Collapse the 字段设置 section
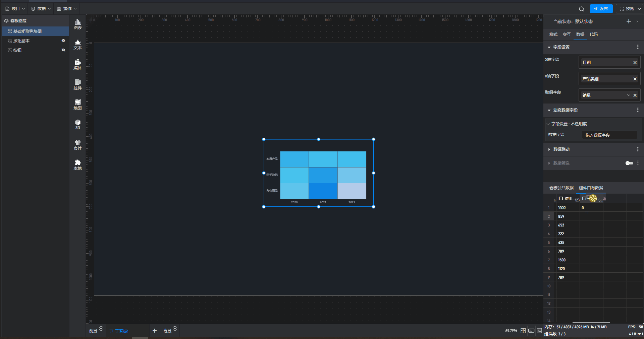 pyautogui.click(x=549, y=47)
